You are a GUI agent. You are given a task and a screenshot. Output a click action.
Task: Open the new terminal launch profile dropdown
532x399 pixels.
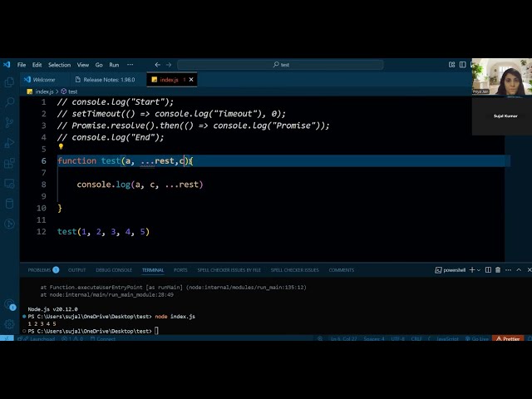[479, 270]
